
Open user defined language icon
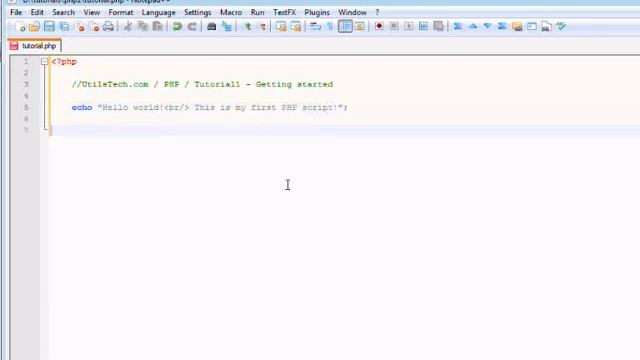(x=360, y=27)
